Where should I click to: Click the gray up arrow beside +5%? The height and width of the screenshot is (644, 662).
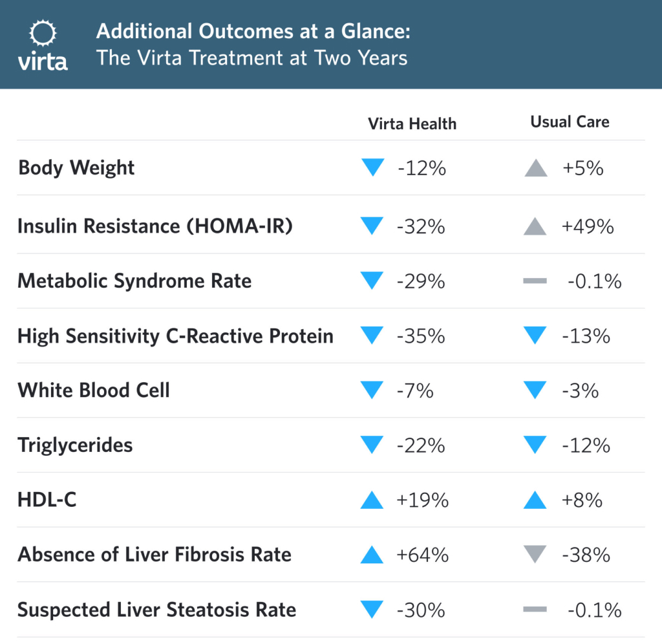coord(536,169)
